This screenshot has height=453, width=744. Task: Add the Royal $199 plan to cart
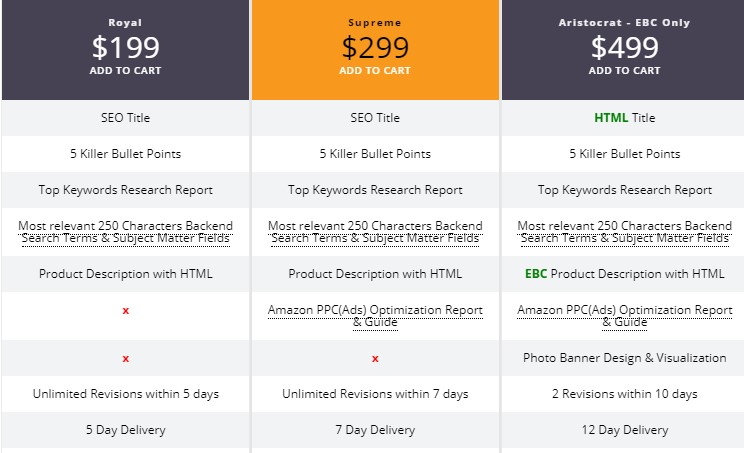(x=125, y=70)
